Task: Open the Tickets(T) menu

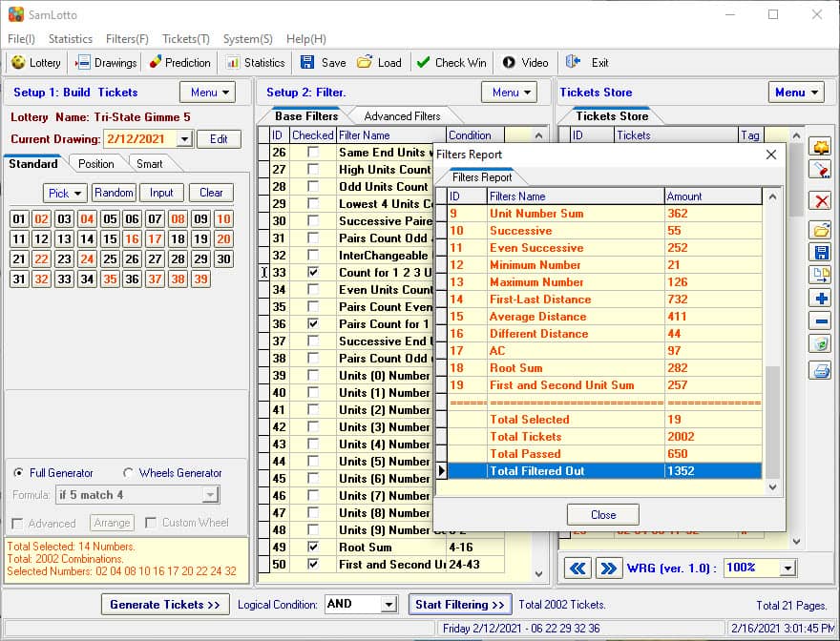Action: [x=186, y=39]
